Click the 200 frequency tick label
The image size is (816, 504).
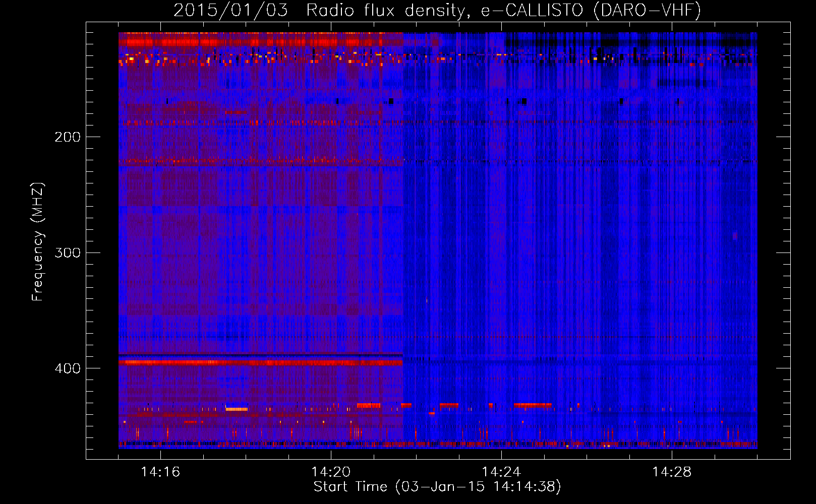point(68,137)
